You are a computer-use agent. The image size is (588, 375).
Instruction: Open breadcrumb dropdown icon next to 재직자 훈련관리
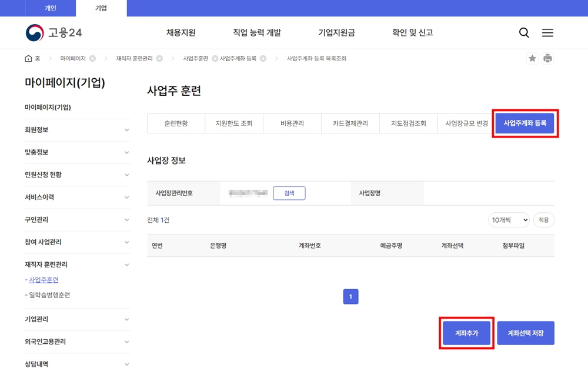159,59
